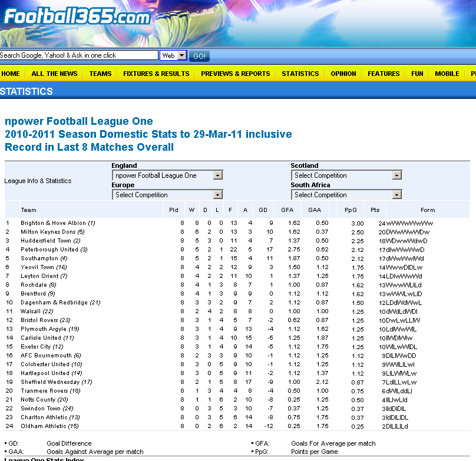Click Peterborough United's GFA value 2.75

click(x=294, y=250)
